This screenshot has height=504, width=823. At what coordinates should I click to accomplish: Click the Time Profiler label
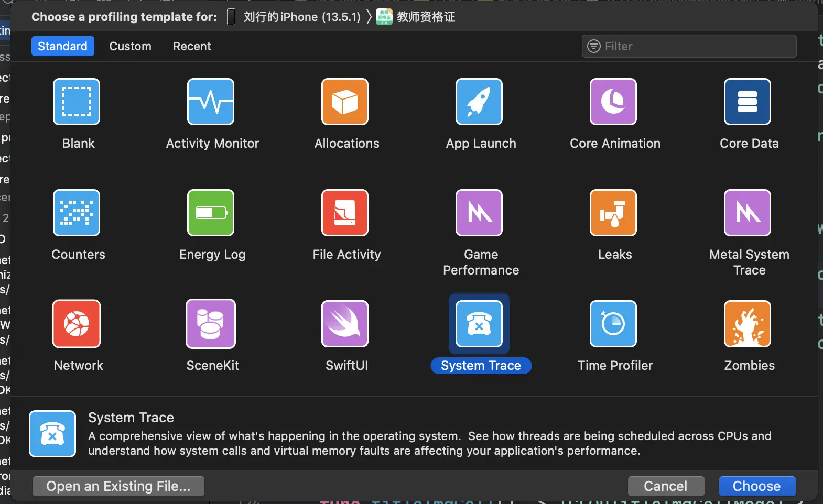(x=615, y=366)
